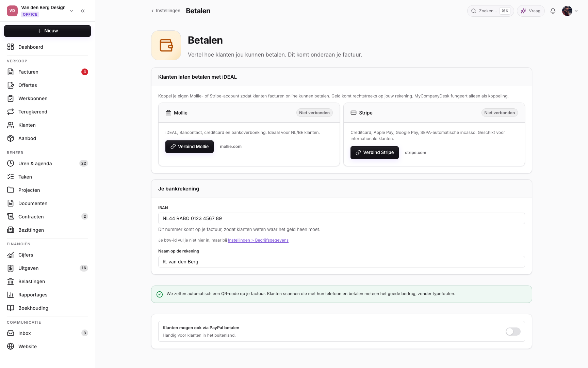Screen dimensions: 588x368
Task: Follow the Instellingen > Bedrijfsgegevens link
Action: (x=258, y=240)
